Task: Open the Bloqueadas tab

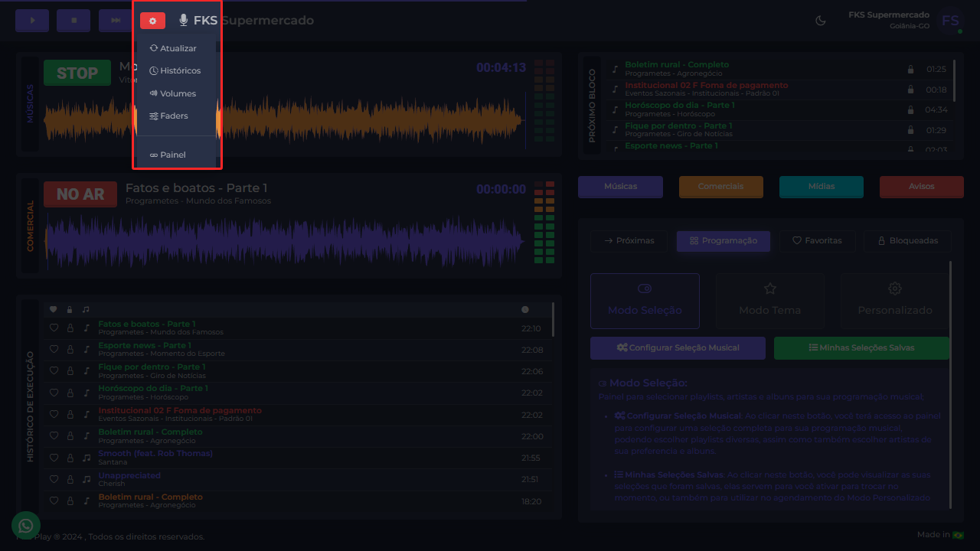Action: point(907,241)
